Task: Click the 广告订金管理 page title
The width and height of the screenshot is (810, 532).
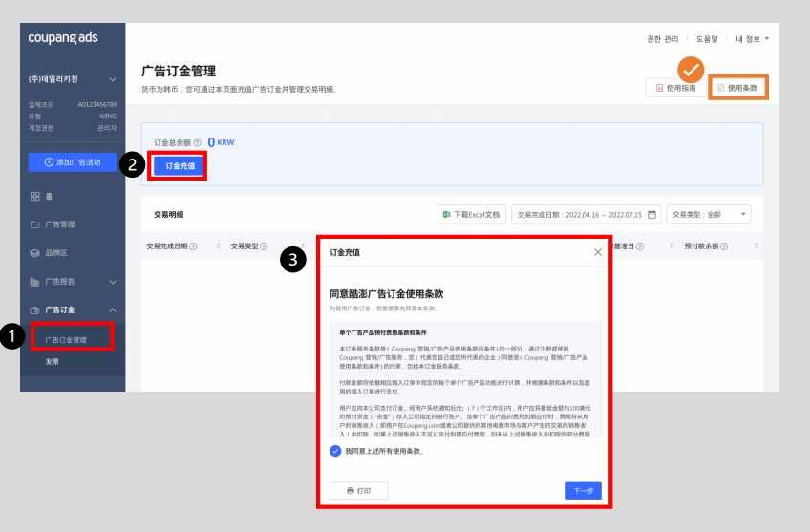Action: click(179, 72)
